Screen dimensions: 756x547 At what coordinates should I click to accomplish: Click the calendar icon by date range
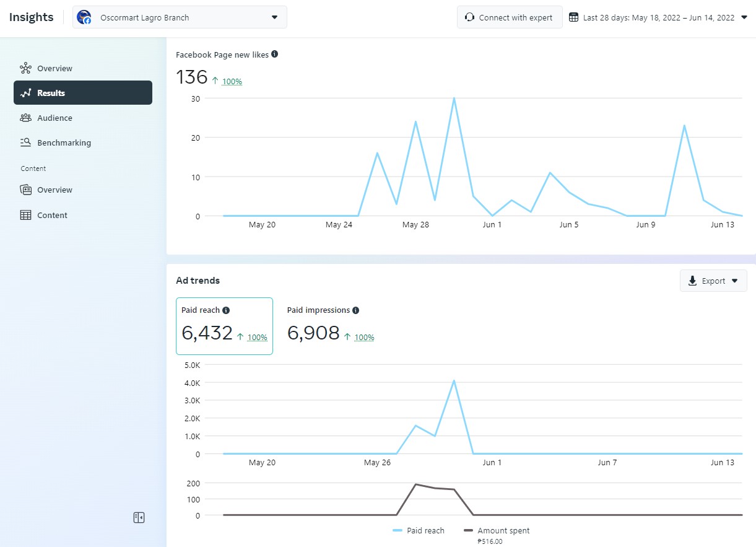573,17
